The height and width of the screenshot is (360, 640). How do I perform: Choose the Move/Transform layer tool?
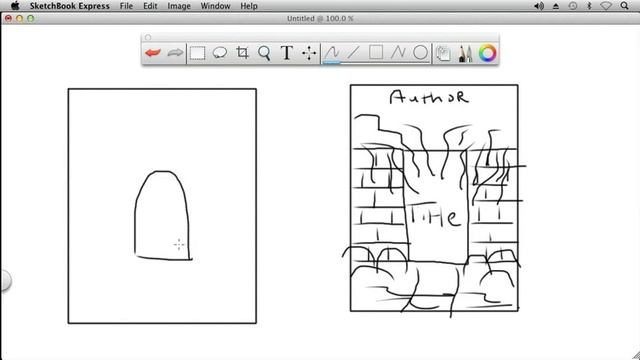pyautogui.click(x=309, y=53)
